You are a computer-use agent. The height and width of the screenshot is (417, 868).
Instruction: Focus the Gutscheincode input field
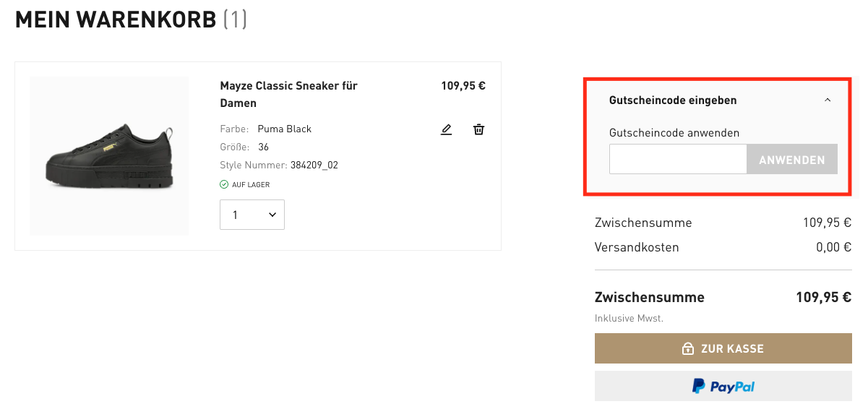point(678,160)
